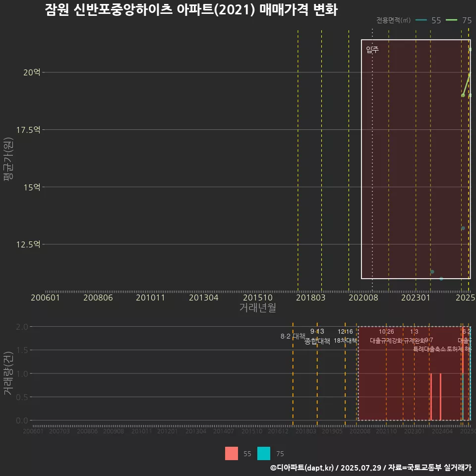
Task: Click 201201 on the volume chart x-axis
Action: click(167, 431)
